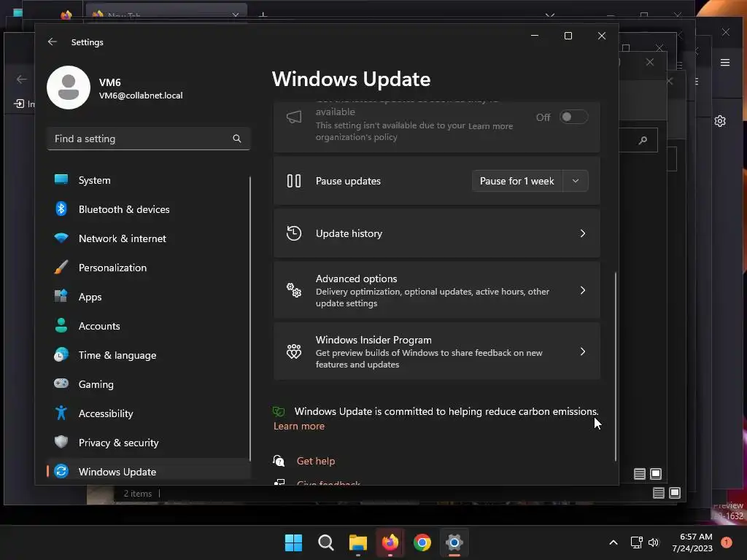Click the search magnifier in Find a setting
The height and width of the screenshot is (560, 747).
[x=237, y=139]
